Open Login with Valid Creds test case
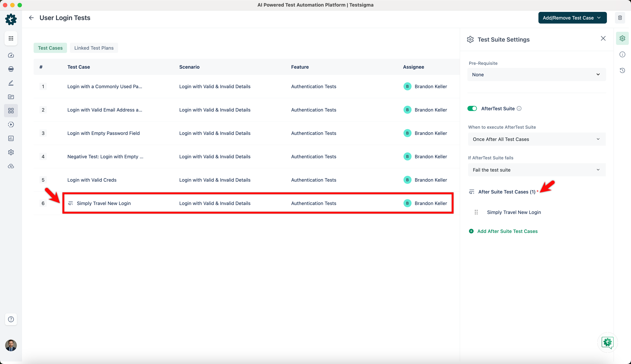This screenshot has height=364, width=631. 92,180
